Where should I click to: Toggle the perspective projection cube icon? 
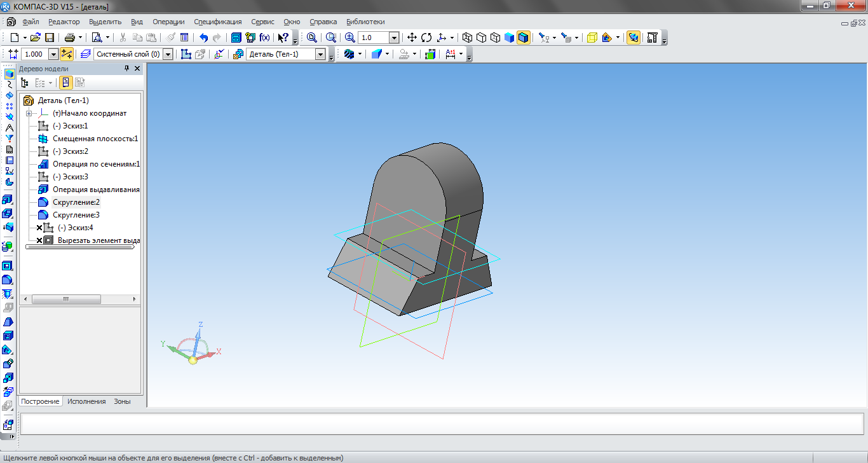click(592, 38)
